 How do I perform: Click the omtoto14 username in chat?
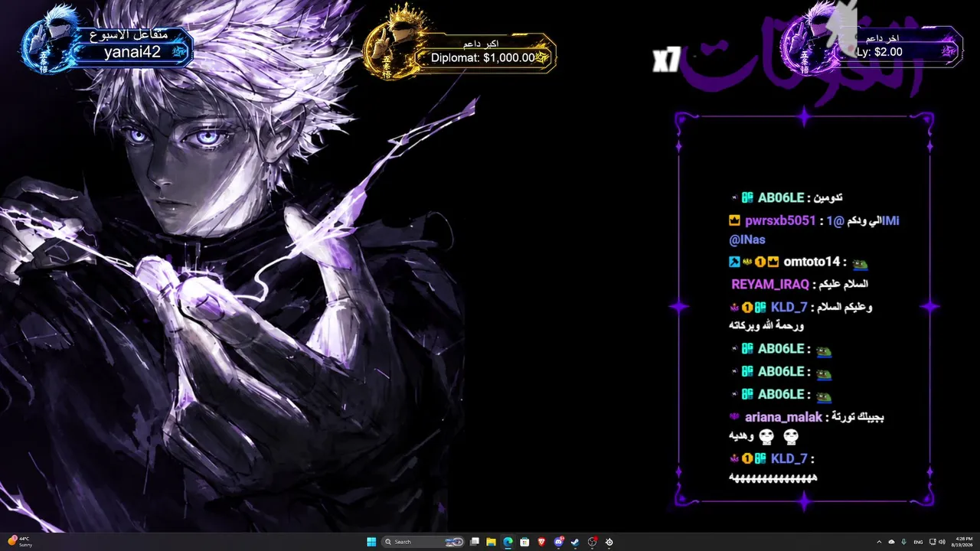click(x=812, y=262)
